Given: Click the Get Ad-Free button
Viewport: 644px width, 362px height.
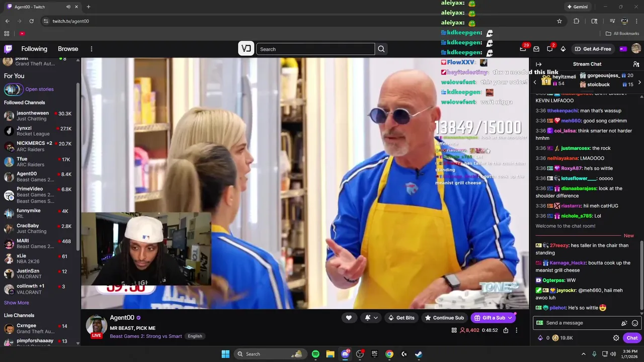Looking at the screenshot, I should 593,49.
